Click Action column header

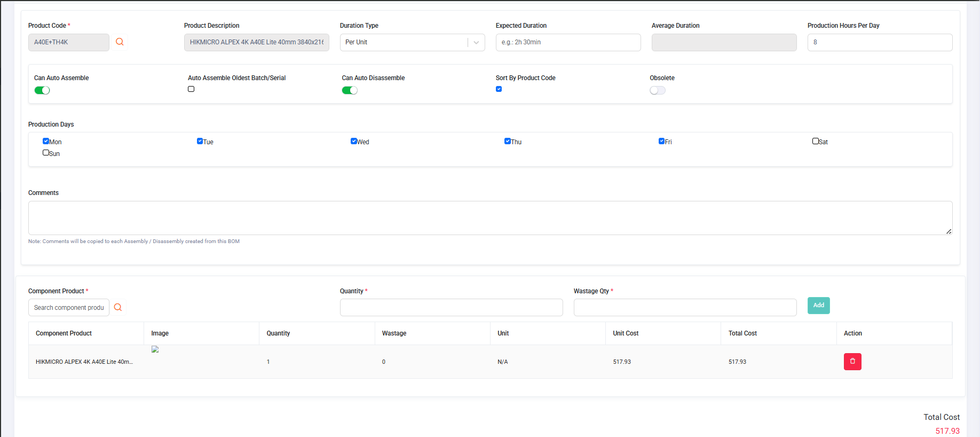852,333
